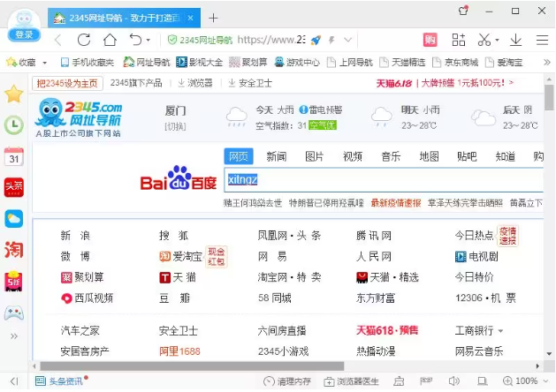
Task: Select the 新闻 search tab
Action: click(276, 156)
